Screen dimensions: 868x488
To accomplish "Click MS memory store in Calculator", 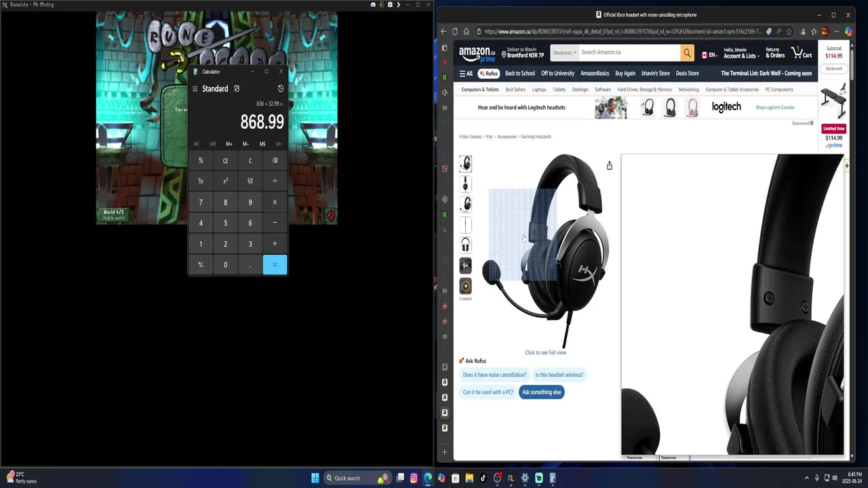I will pyautogui.click(x=262, y=144).
